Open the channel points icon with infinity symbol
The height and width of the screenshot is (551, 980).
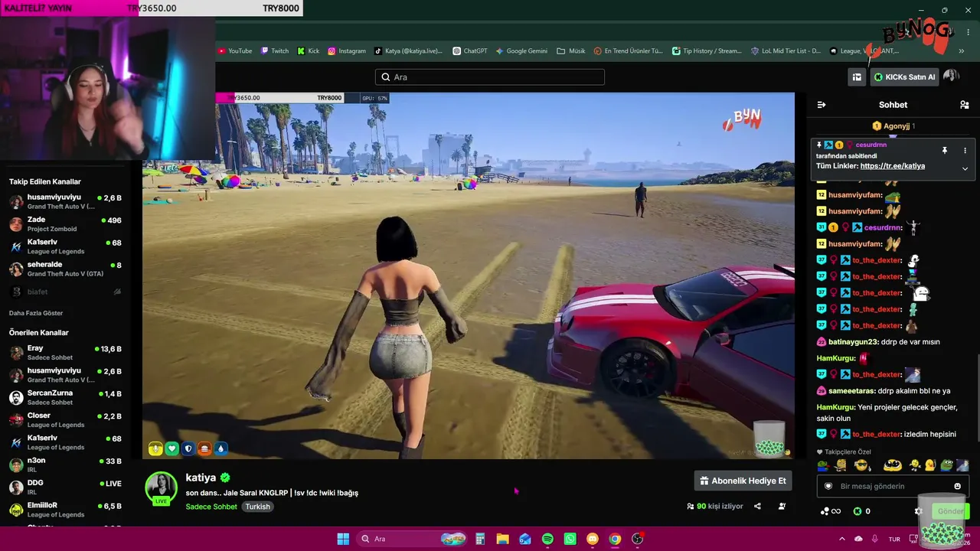point(831,511)
